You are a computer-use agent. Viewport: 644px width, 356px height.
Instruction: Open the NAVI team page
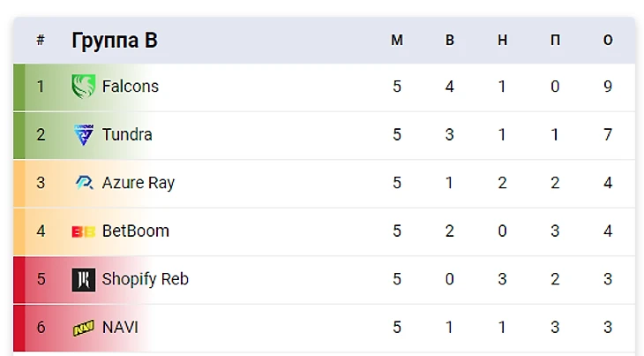(x=120, y=328)
